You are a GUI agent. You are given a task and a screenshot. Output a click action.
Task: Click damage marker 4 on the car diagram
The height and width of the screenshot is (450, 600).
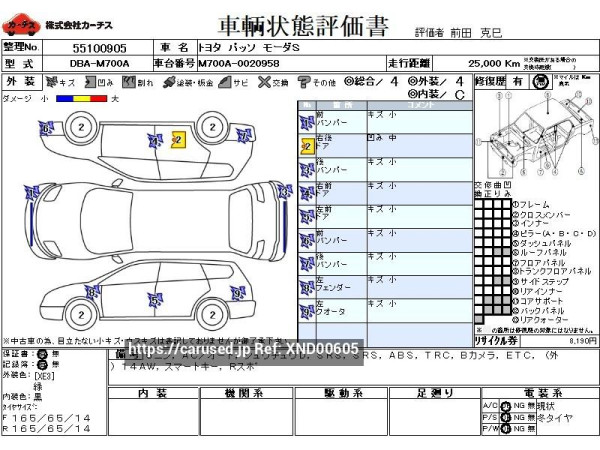tap(155, 141)
